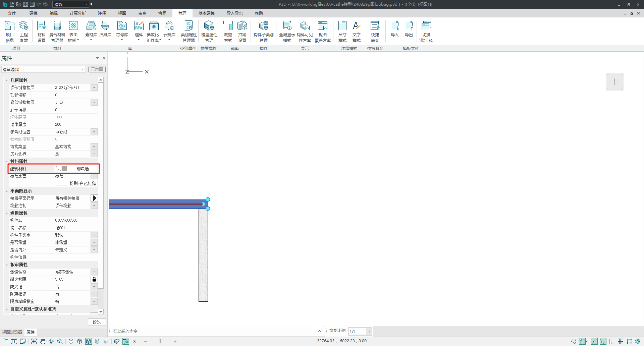Open the 楼层属性管理 floor properties tool
This screenshot has height=346, width=644.
209,31
